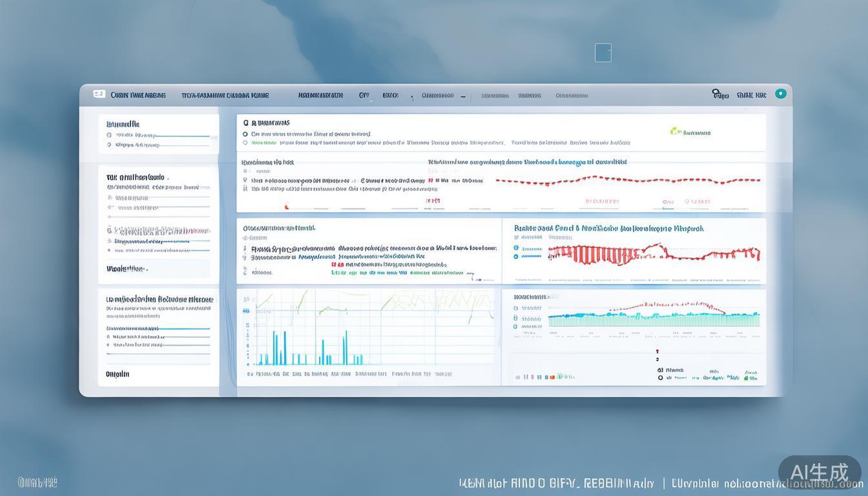
Task: Open the second header navigation tab
Action: [225, 95]
